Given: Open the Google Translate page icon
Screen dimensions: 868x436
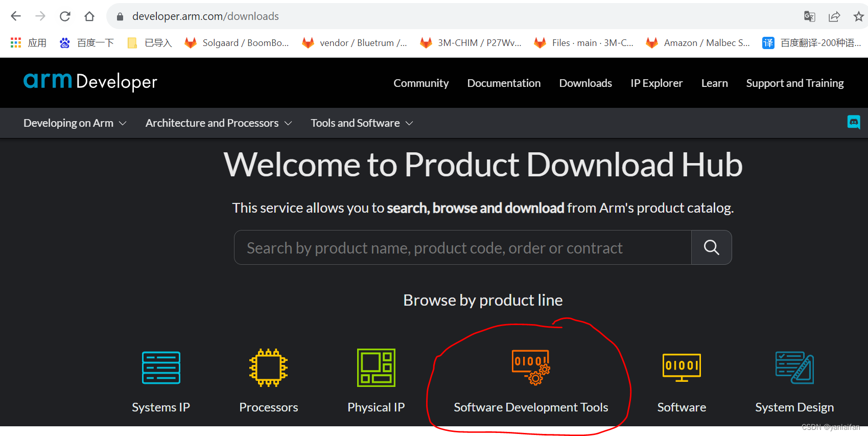Looking at the screenshot, I should coord(809,16).
